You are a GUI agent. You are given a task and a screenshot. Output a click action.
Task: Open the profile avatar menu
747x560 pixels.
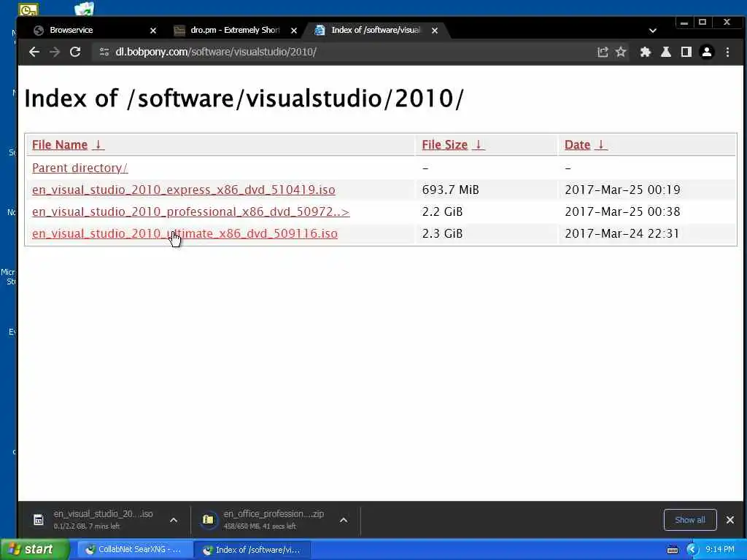(707, 52)
